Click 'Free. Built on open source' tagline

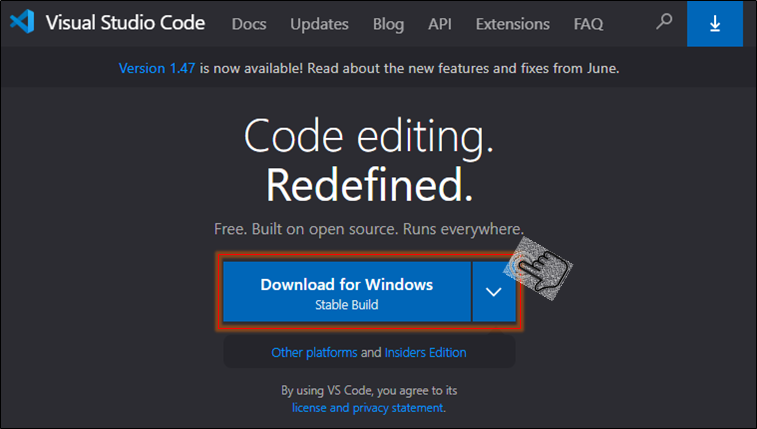(x=369, y=229)
